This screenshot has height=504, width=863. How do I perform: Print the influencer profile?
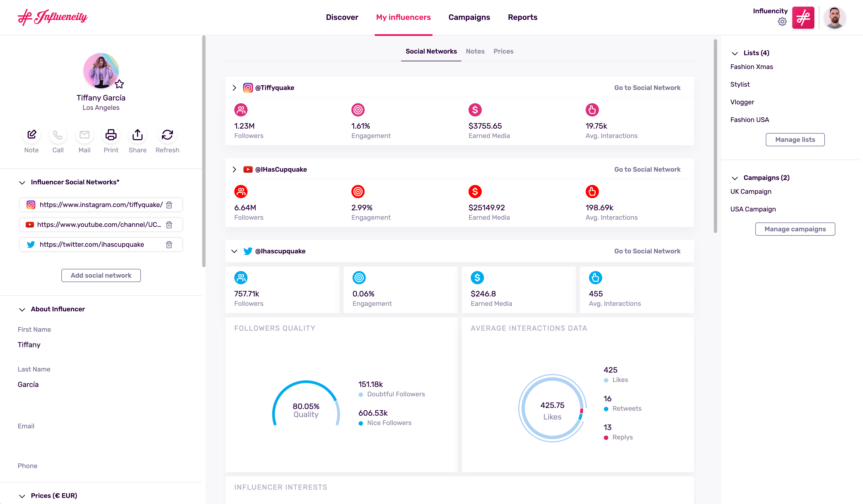click(x=110, y=135)
